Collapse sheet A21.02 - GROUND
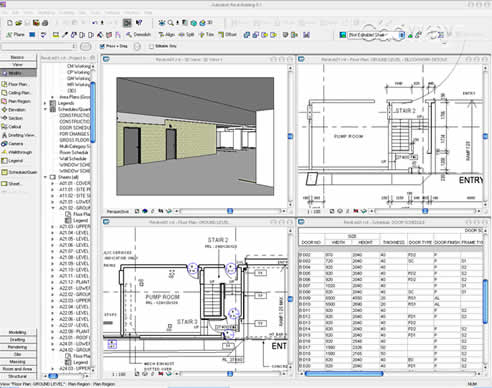The height and width of the screenshot is (388, 492). click(x=52, y=208)
